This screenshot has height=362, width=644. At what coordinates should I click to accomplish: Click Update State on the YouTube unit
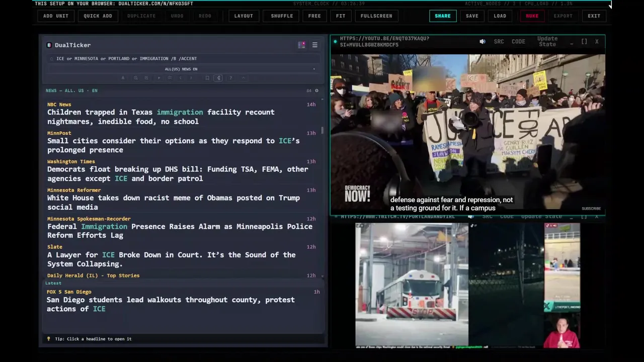[547, 41]
